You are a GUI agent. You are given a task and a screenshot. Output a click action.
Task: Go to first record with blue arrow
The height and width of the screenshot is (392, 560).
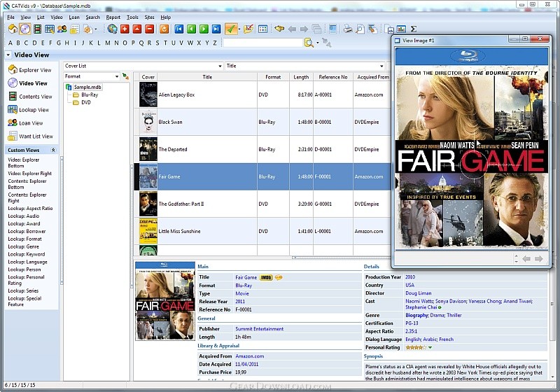pyautogui.click(x=179, y=29)
